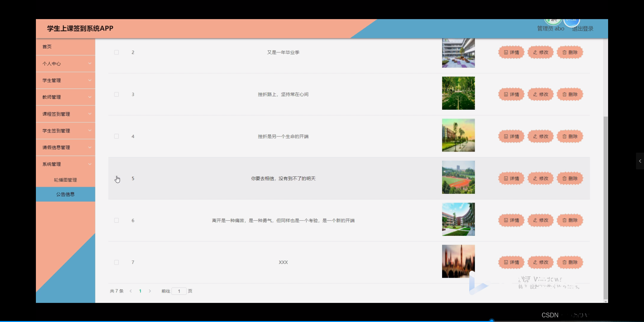Check the checkbox for announcement 2
644x322 pixels.
click(x=116, y=52)
